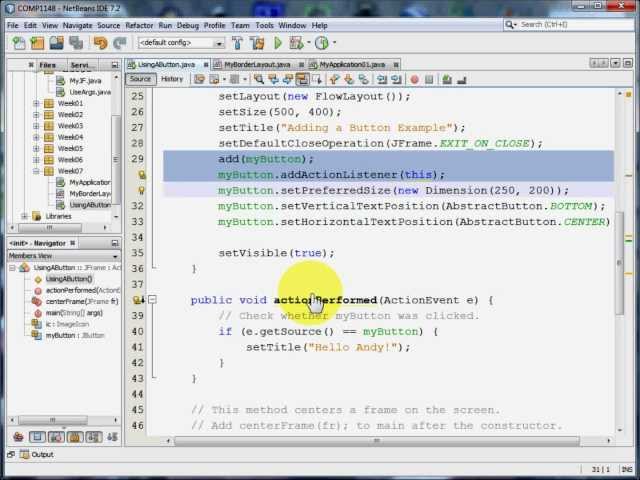Switch to the MyApplication01.java tab
Viewport: 640px width, 480px height.
pyautogui.click(x=353, y=64)
